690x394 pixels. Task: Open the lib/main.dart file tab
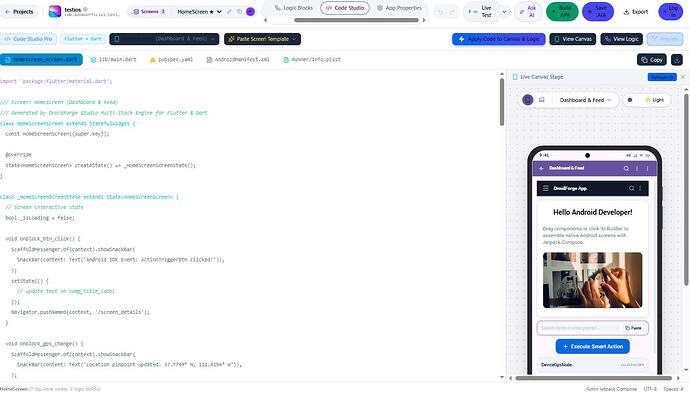click(x=114, y=59)
